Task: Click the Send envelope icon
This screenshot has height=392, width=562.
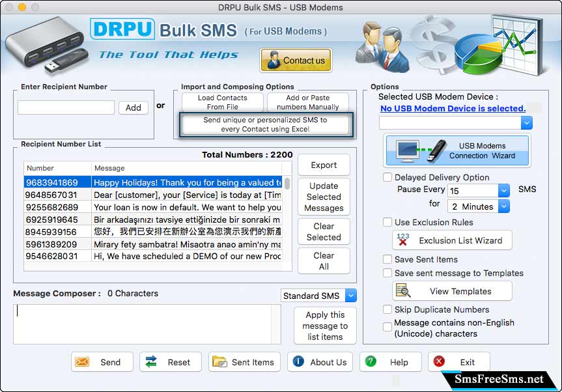Action: pos(83,362)
